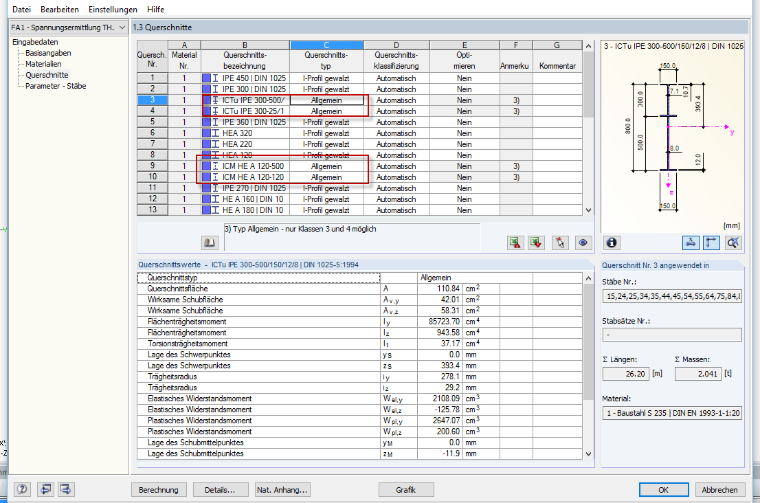The height and width of the screenshot is (503, 760).
Task: Select the 'ICM HE A 120-500' cell
Action: pos(245,166)
